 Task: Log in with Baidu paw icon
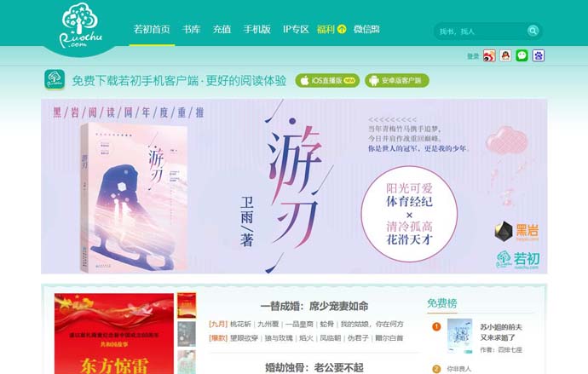538,55
